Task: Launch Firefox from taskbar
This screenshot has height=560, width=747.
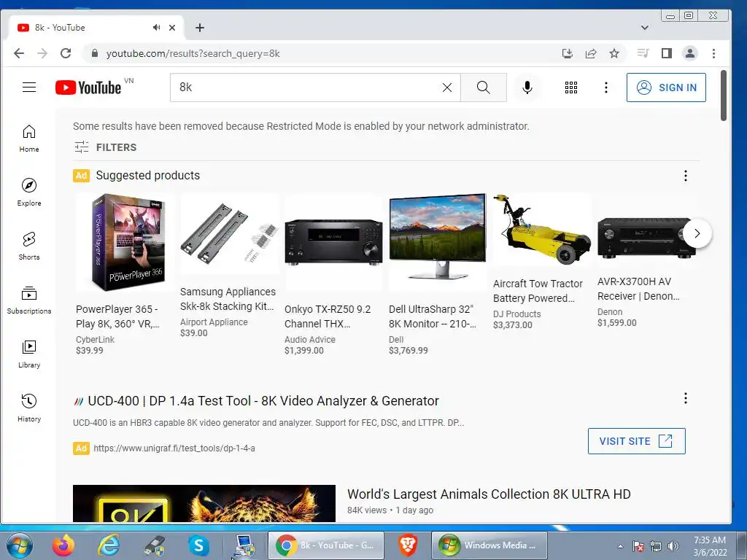Action: click(63, 545)
